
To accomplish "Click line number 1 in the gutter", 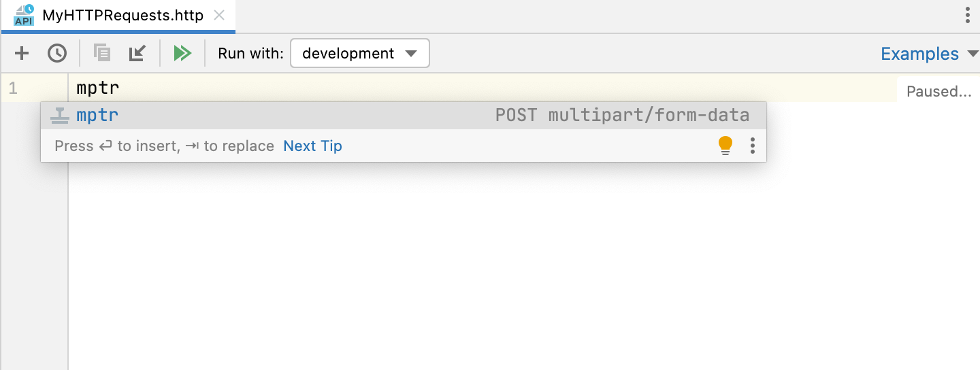I will pyautogui.click(x=13, y=88).
